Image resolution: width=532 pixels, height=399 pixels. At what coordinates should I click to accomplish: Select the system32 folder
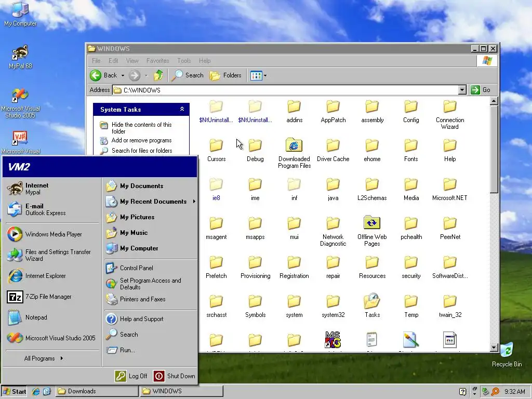333,307
